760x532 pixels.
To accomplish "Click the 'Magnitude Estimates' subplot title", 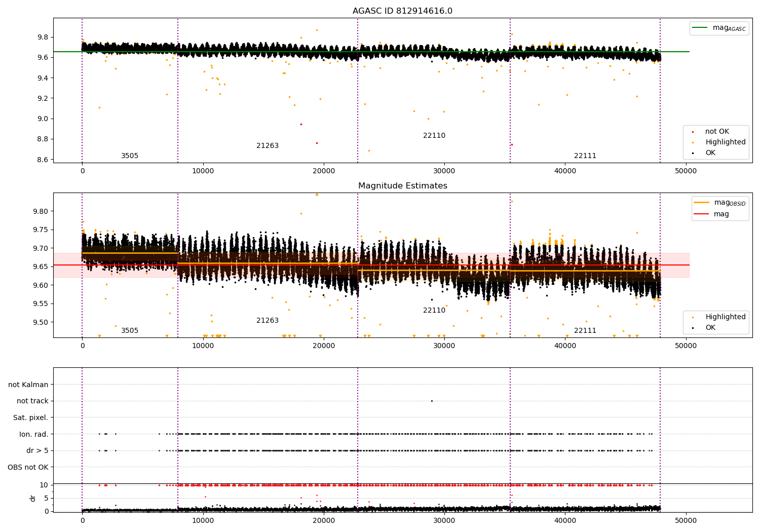I will pyautogui.click(x=403, y=186).
